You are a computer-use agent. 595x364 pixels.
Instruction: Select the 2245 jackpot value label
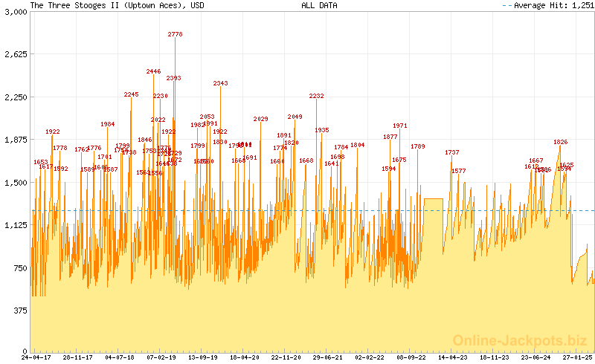tap(131, 94)
